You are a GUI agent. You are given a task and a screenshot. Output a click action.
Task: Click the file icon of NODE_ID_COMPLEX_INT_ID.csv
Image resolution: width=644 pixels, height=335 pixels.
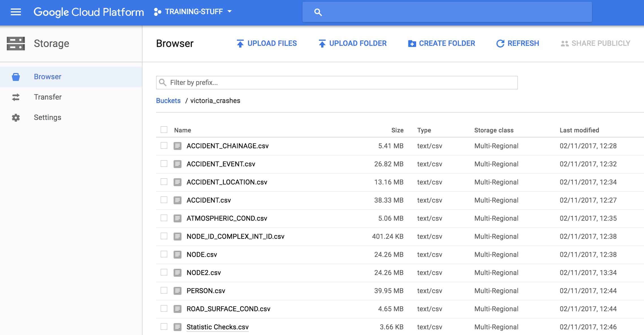pyautogui.click(x=178, y=237)
